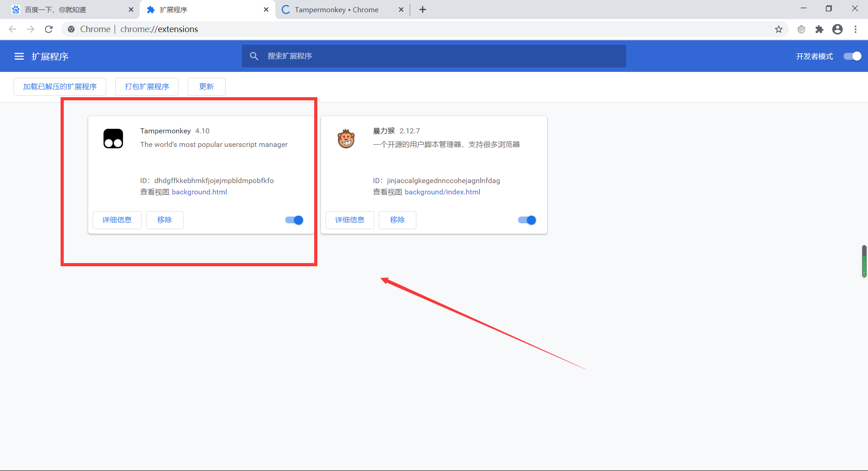Viewport: 868px width, 471px height.
Task: Open Tampermonkey 详细信息 details
Action: [x=117, y=220]
